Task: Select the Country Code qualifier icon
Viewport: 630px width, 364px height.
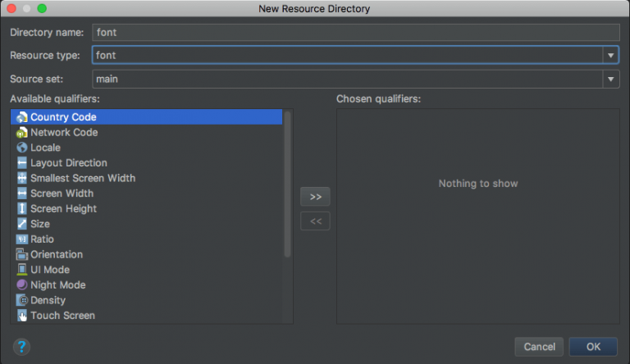Action: pyautogui.click(x=21, y=117)
